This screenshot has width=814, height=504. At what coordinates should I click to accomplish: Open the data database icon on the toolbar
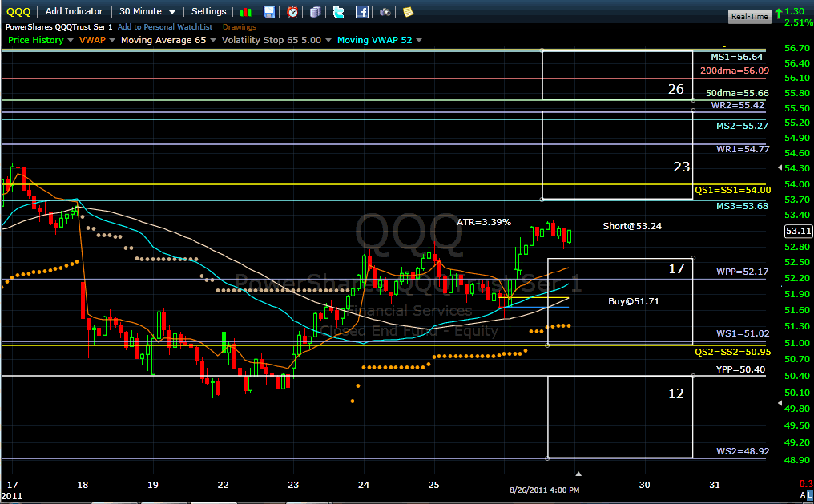point(315,11)
